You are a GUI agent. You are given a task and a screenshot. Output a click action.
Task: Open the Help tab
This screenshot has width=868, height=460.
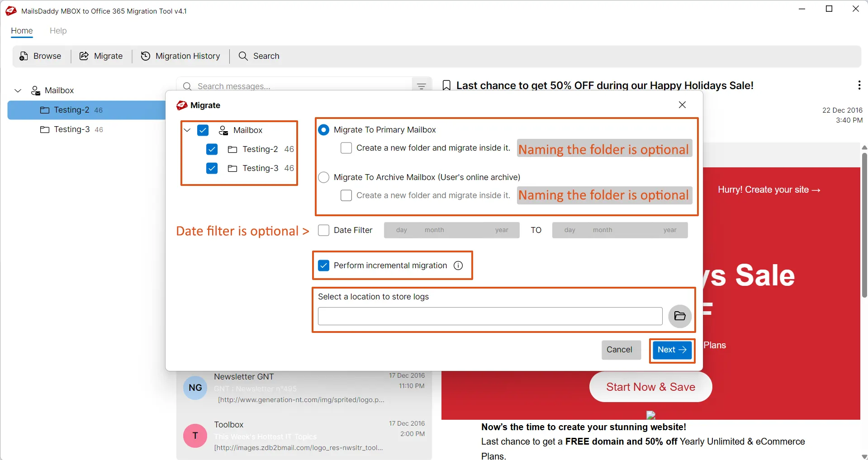click(58, 31)
